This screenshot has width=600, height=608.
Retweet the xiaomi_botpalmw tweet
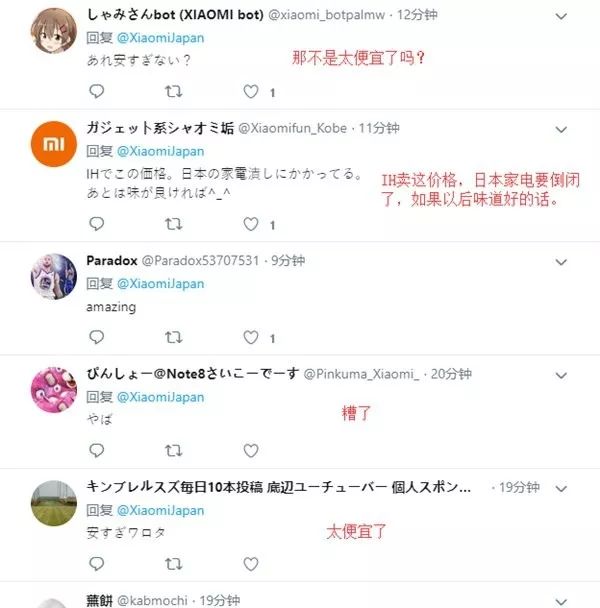click(173, 92)
